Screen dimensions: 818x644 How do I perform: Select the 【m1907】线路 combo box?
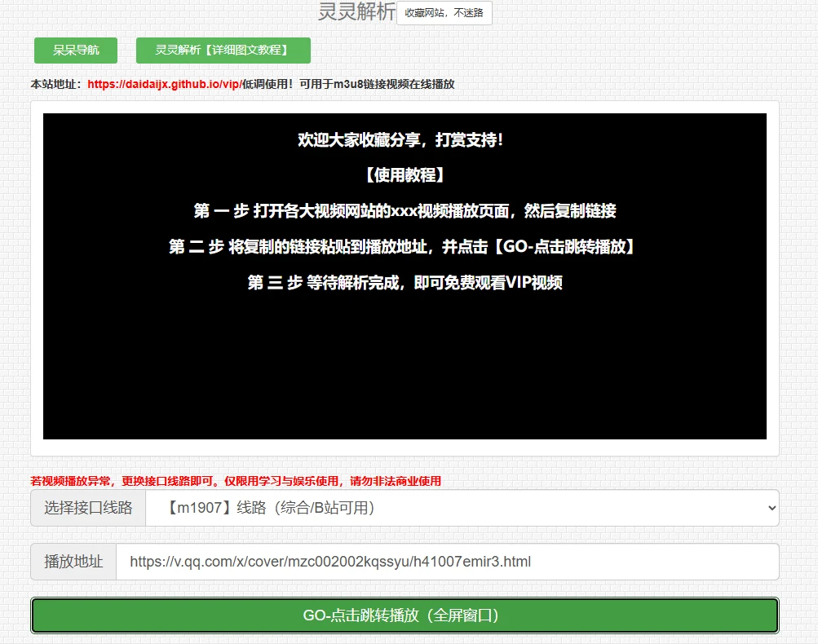point(457,508)
